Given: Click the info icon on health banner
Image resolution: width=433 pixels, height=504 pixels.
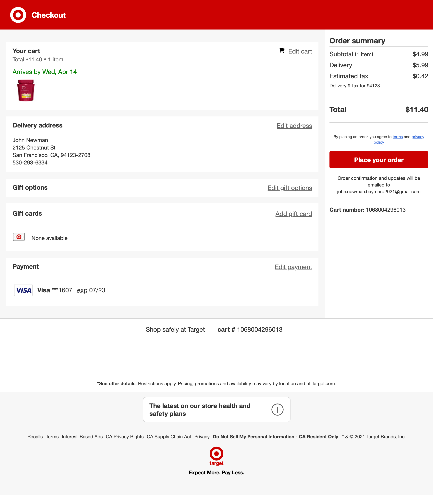Looking at the screenshot, I should (277, 410).
